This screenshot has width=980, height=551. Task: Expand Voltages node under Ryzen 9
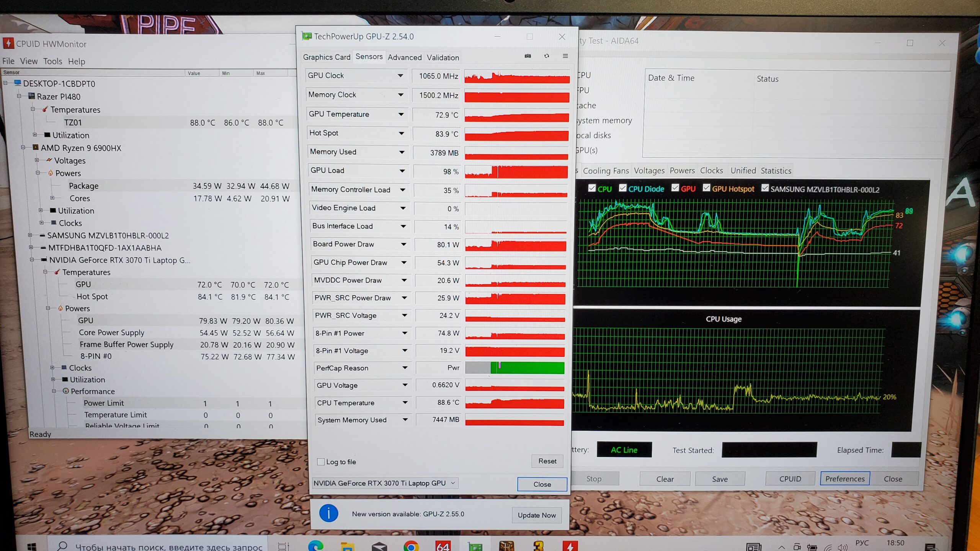click(37, 160)
